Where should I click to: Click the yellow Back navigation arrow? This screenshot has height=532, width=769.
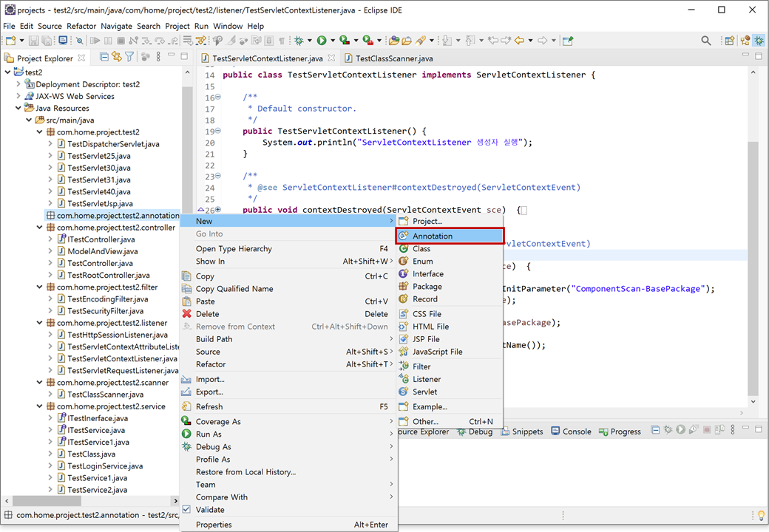pyautogui.click(x=519, y=41)
